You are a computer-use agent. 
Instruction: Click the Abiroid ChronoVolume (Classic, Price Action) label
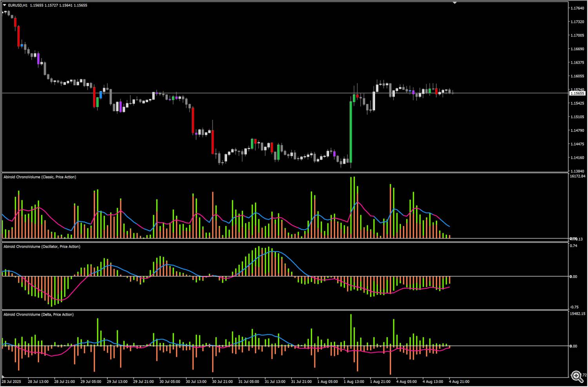(40, 177)
